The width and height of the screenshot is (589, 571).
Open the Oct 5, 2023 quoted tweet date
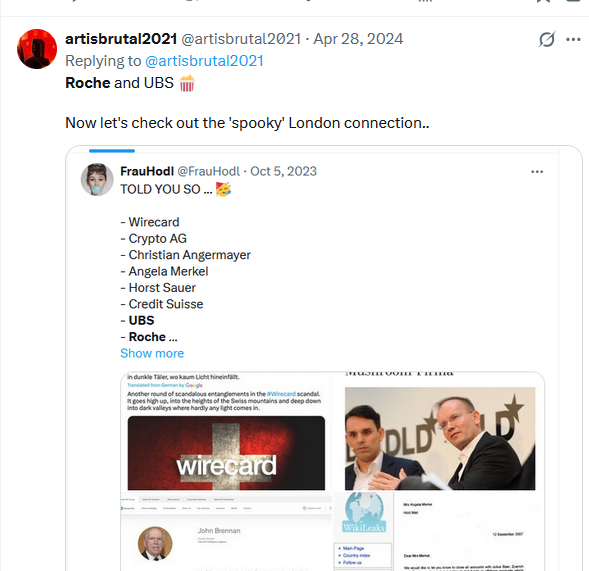[284, 171]
